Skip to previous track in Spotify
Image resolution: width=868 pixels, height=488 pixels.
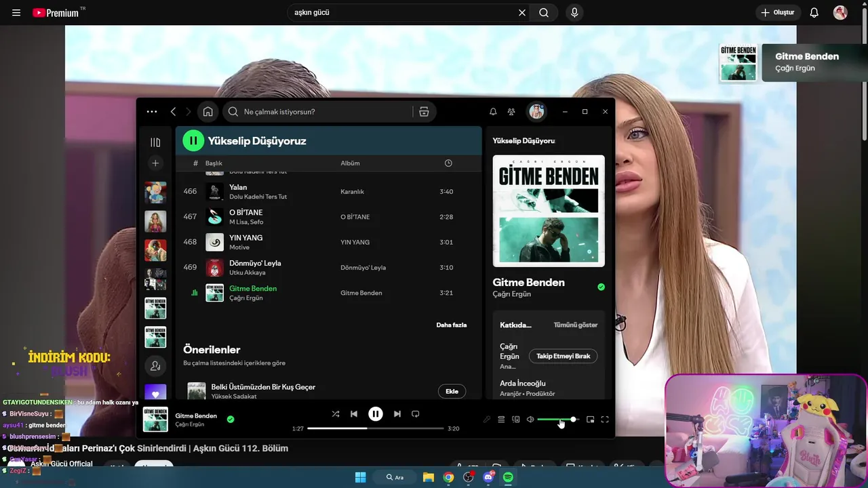tap(354, 413)
